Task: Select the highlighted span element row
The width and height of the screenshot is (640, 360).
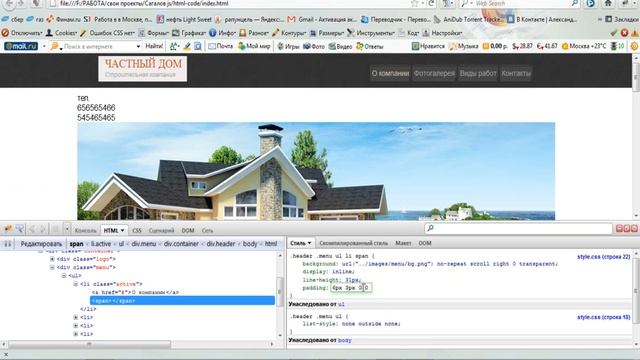Action: tap(182, 300)
